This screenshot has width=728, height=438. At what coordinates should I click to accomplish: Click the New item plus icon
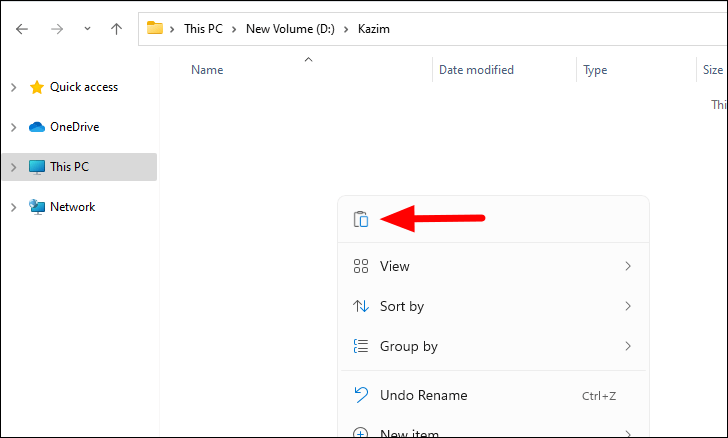click(361, 433)
